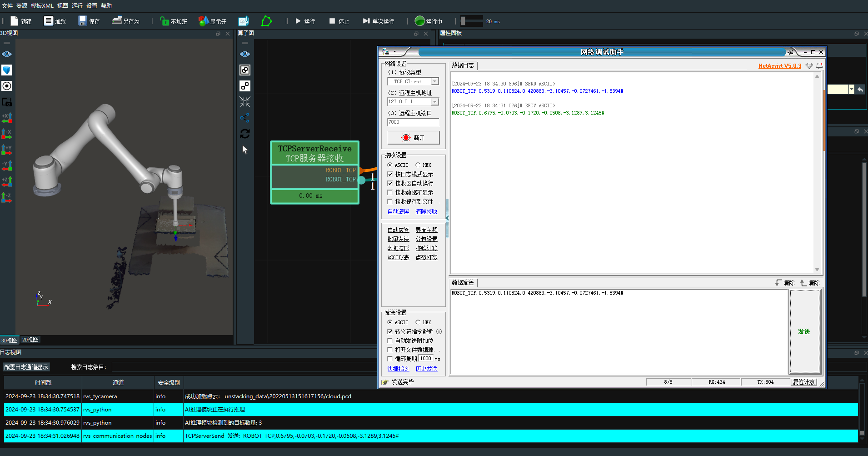Click the screenshot camera icon in 3D view
The height and width of the screenshot is (456, 868).
coord(7,102)
